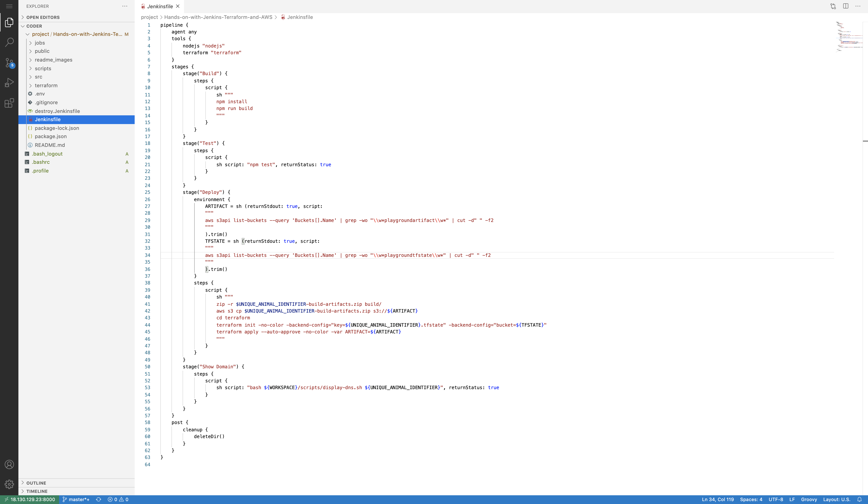Open the .profile file

click(77, 171)
